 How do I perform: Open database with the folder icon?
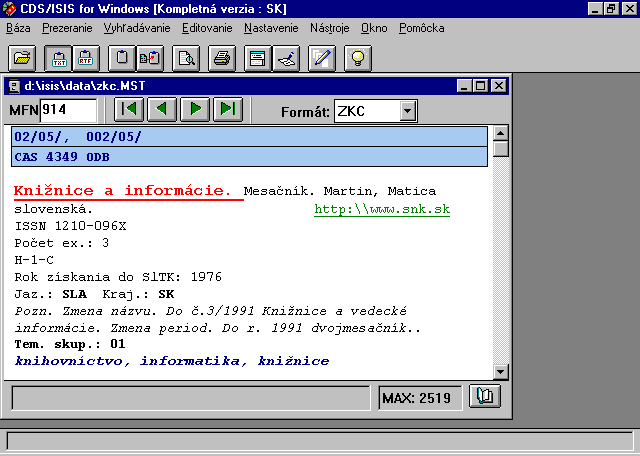[22, 58]
